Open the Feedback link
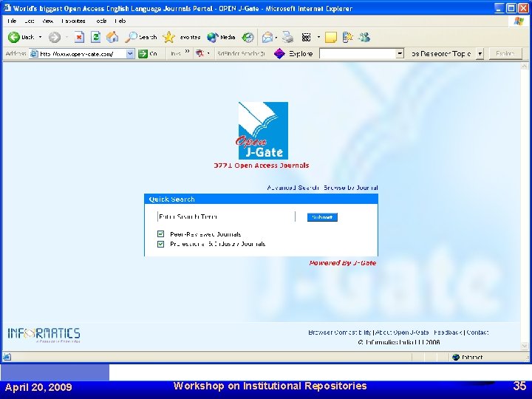This screenshot has width=532, height=399. pyautogui.click(x=448, y=332)
